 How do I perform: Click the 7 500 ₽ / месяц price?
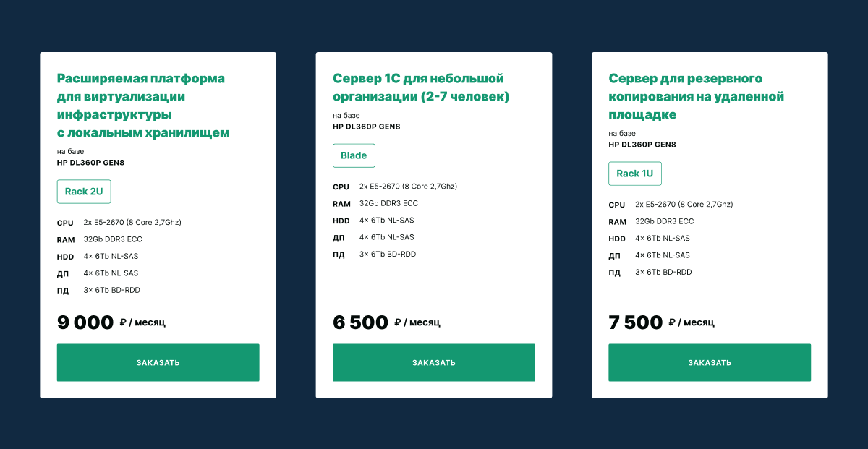point(661,322)
